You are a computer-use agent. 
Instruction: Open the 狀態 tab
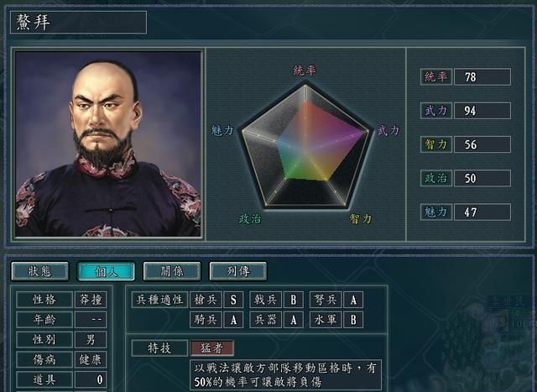(39, 271)
